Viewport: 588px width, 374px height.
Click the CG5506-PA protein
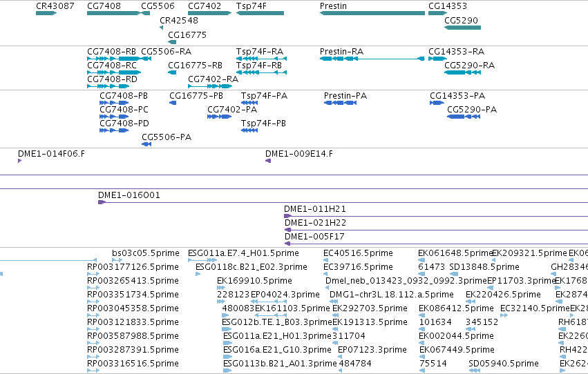point(146,144)
